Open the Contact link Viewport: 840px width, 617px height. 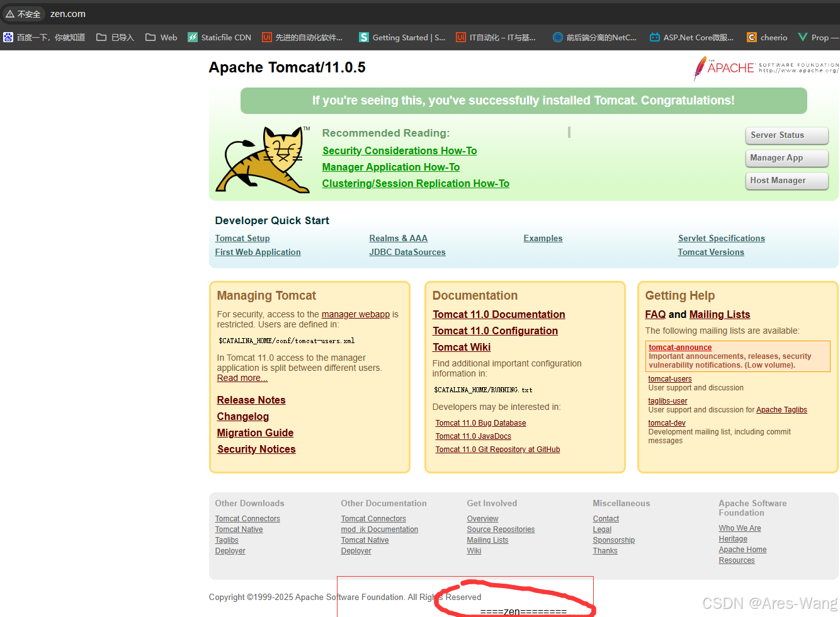tap(606, 519)
